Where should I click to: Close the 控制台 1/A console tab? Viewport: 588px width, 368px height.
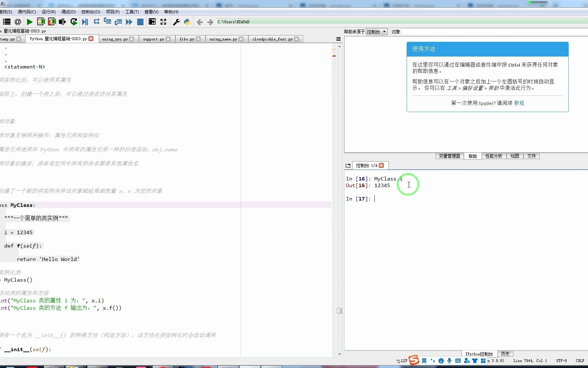[x=381, y=165]
